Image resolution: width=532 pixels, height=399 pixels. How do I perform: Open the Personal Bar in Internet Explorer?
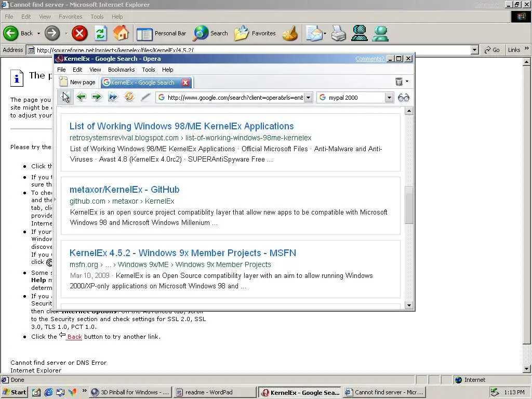tap(162, 33)
